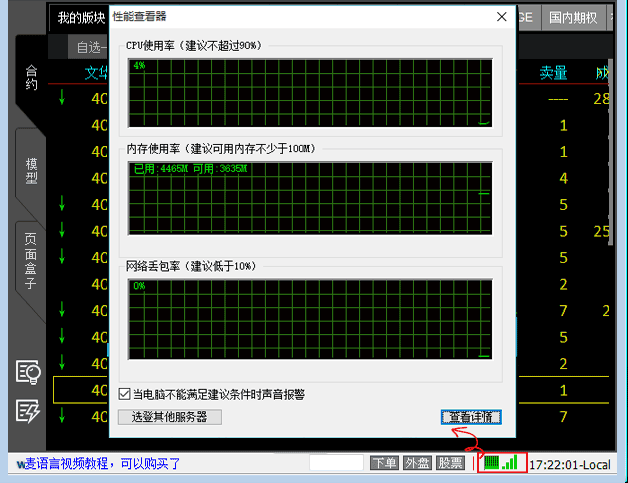Click the empty input box in status bar

[x=336, y=463]
